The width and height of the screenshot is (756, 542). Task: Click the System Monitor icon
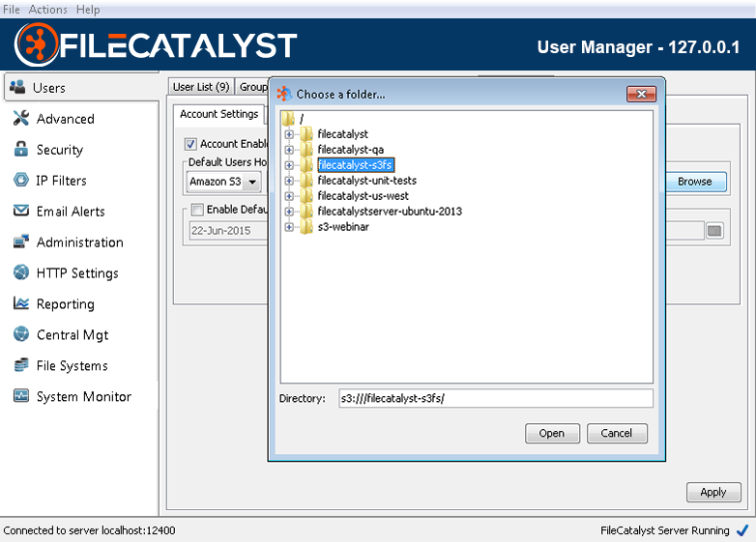coord(19,397)
